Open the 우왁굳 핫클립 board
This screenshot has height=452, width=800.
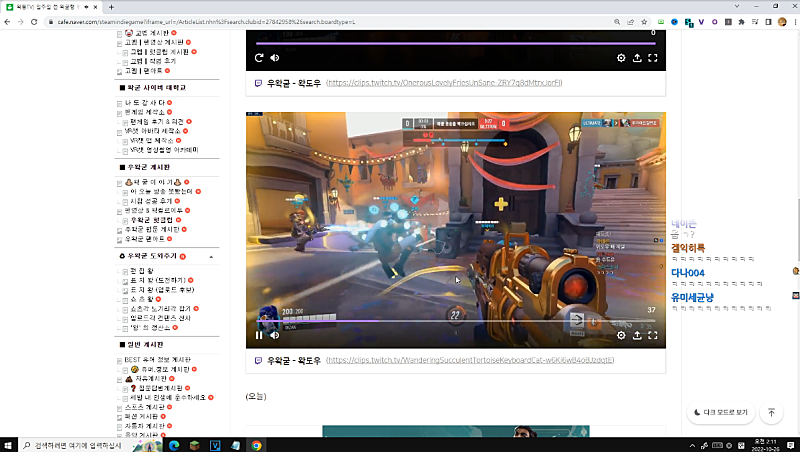coord(152,220)
